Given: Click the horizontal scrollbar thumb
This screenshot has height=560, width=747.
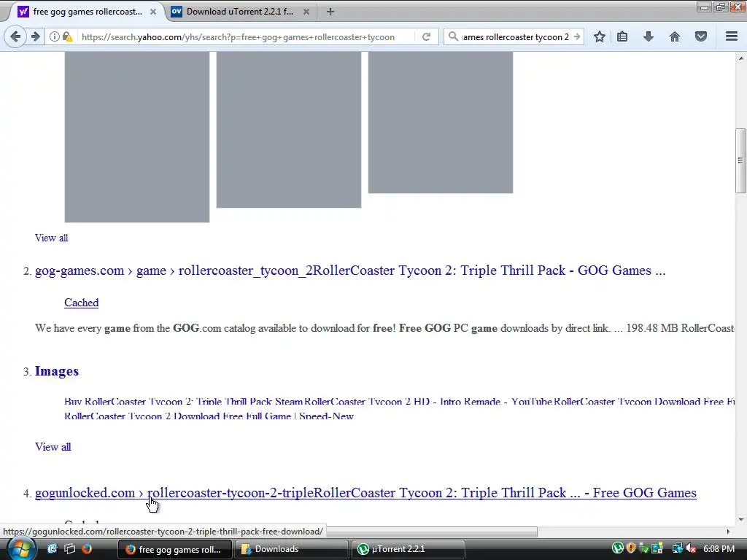Looking at the screenshot, I should coord(431,532).
